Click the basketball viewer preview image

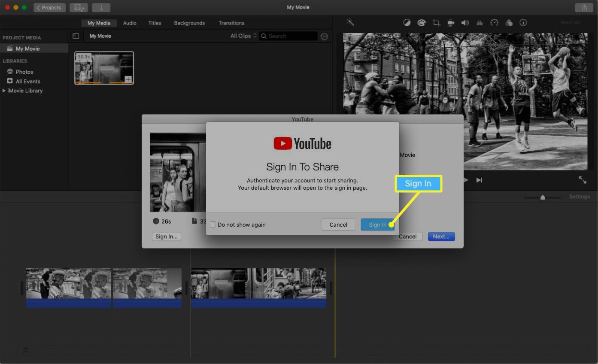[465, 101]
